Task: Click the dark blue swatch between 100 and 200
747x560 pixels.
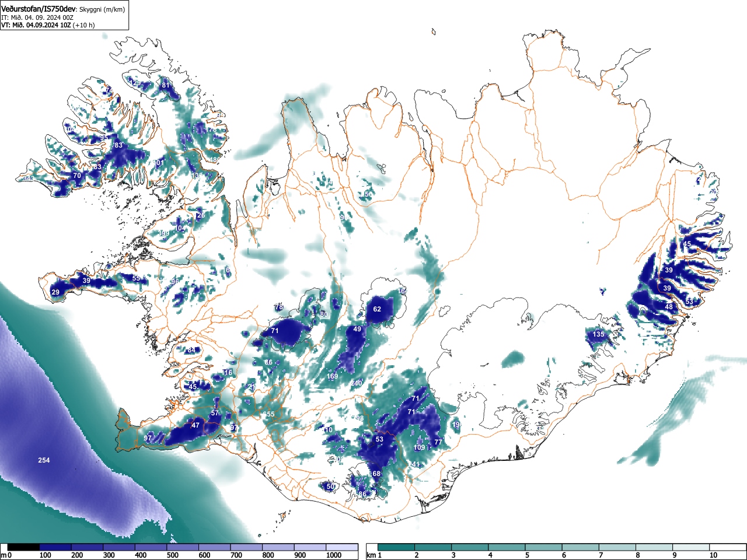Action: click(x=55, y=547)
